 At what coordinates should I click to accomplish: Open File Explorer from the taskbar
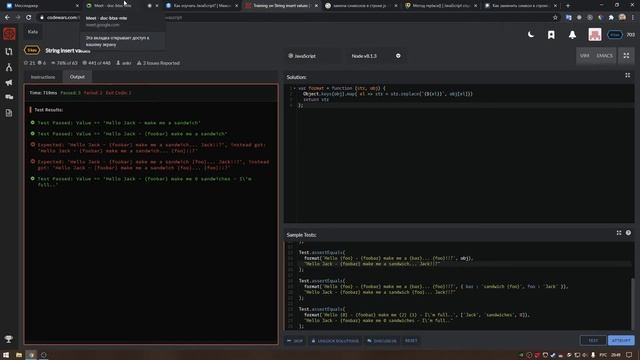click(19, 355)
